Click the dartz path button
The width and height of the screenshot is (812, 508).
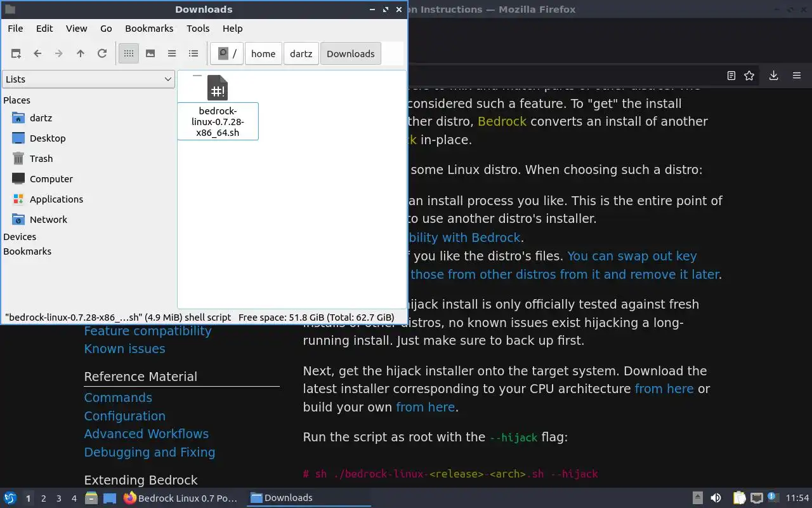pos(301,54)
